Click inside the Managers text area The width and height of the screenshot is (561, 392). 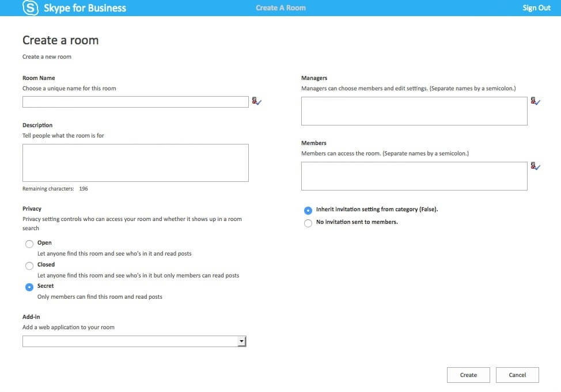pos(414,111)
